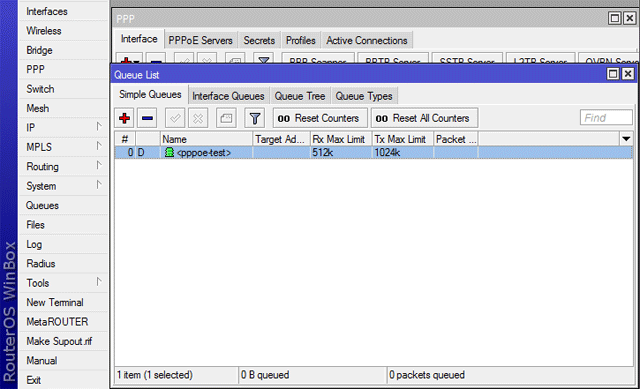640x389 pixels.
Task: Open comment button in Queue List toolbar
Action: tap(226, 118)
